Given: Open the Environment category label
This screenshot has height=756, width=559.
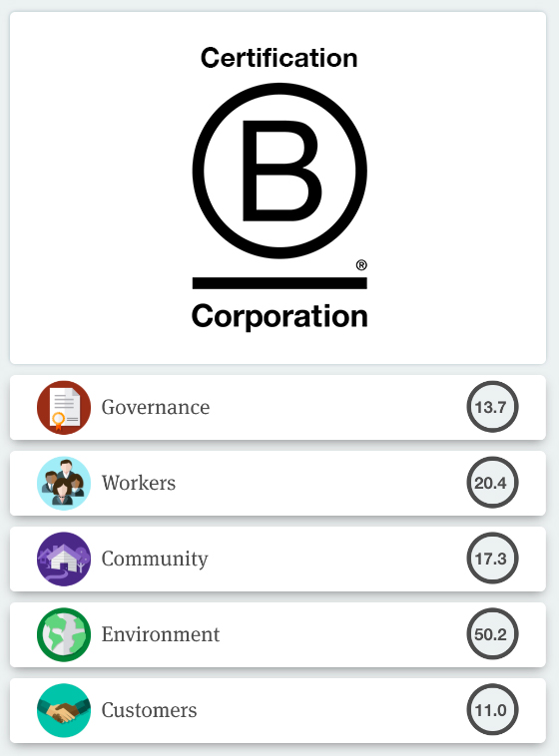Looking at the screenshot, I should [x=161, y=634].
